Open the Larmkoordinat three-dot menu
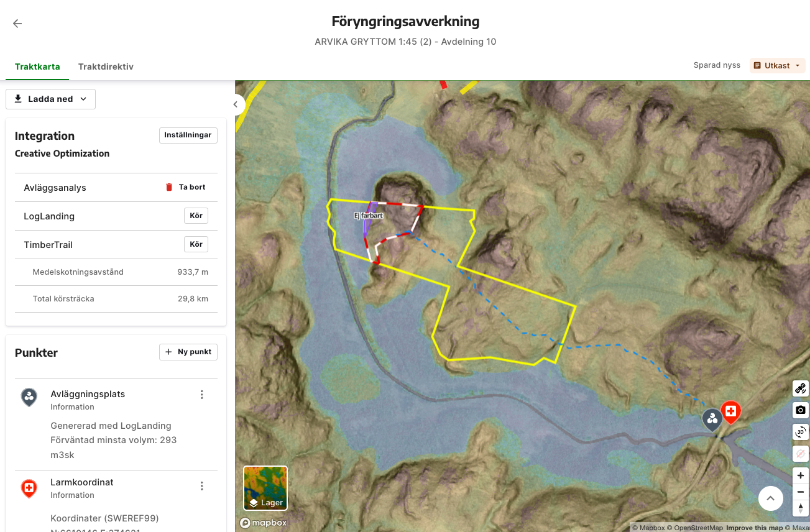Image resolution: width=810 pixels, height=532 pixels. tap(201, 486)
